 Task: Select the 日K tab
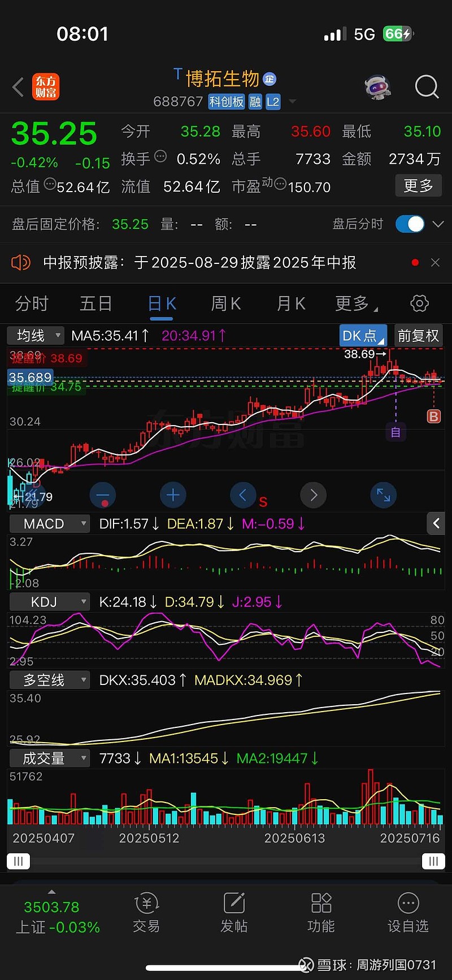tap(162, 304)
